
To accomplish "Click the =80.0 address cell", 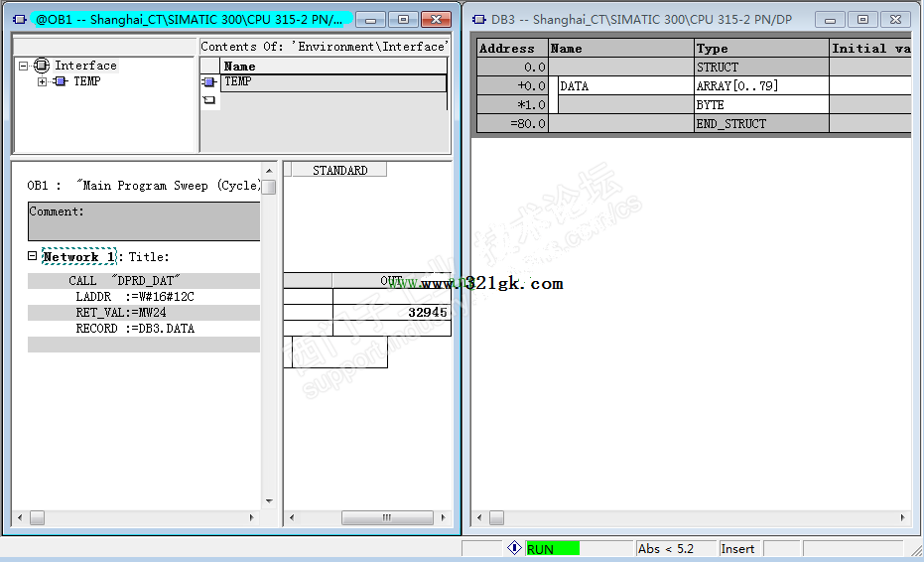I will coord(512,124).
